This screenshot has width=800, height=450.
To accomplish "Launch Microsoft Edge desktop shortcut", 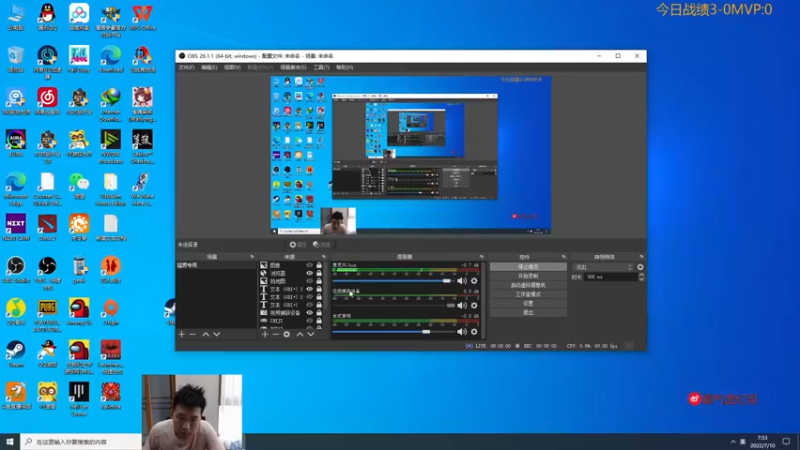I will (16, 189).
